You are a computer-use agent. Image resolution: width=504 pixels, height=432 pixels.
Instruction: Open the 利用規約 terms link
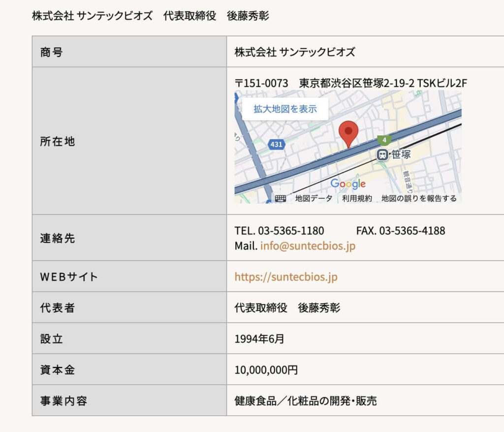357,199
